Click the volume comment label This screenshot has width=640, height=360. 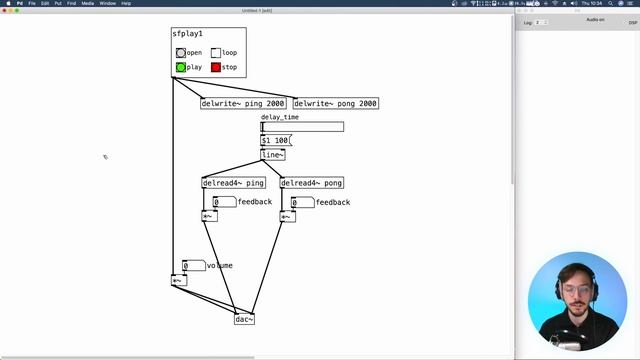(220, 266)
